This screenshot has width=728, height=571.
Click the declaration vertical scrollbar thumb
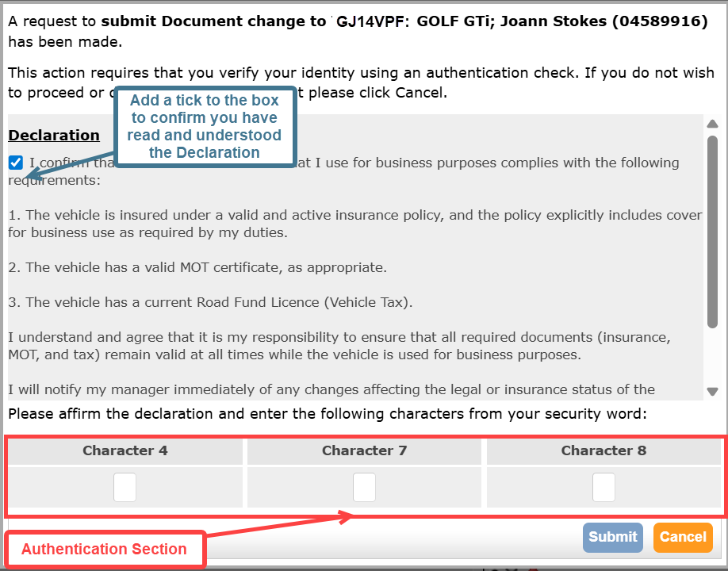713,232
